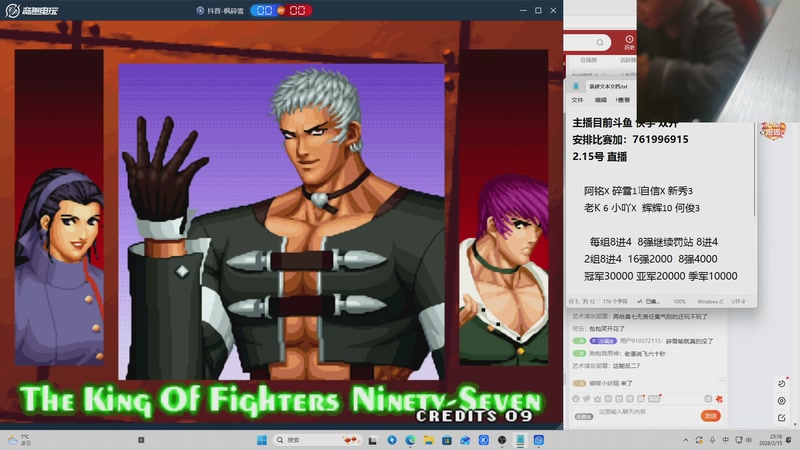Viewport: 800px width, 450px height.
Task: Click the target circle icon in right sidebar
Action: tap(782, 401)
